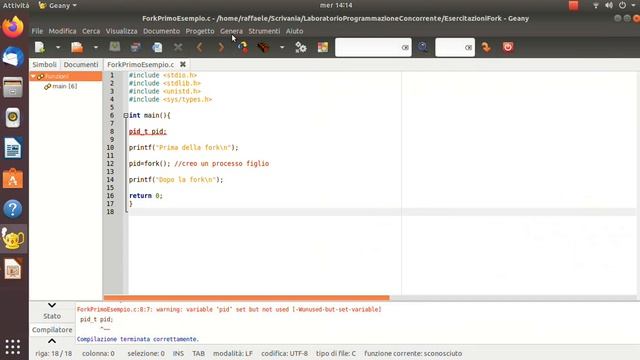Screen dimensions: 640x360
Task: Select the ForkPrimoEsempio.c editor tab
Action: click(140, 64)
